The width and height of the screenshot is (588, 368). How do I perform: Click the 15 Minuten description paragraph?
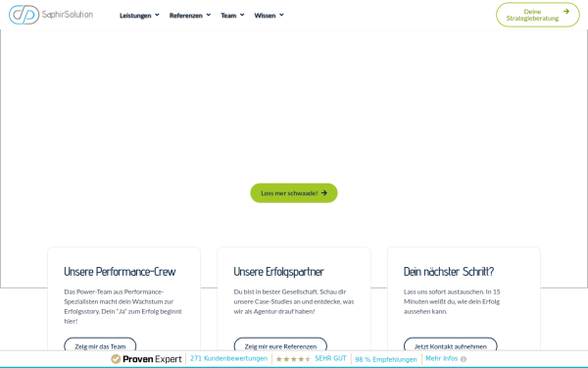(452, 301)
